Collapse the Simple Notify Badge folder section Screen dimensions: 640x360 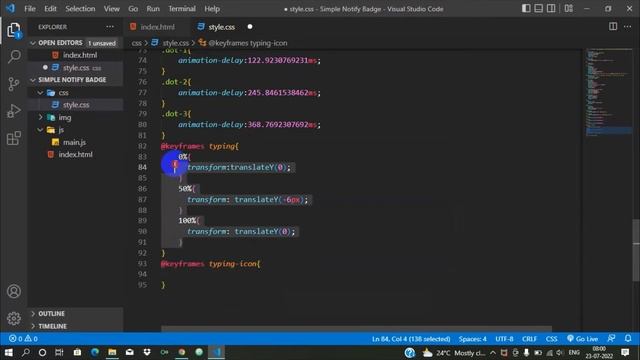75,80
